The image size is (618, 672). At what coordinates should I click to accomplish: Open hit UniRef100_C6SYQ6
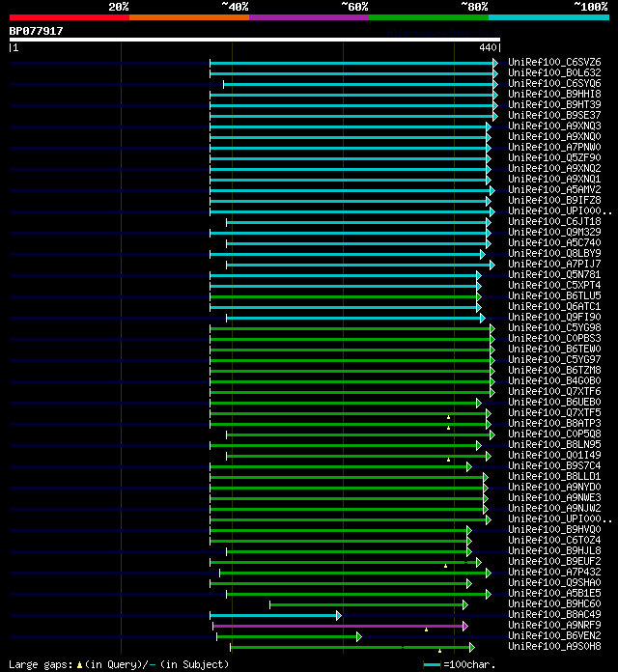coord(554,83)
